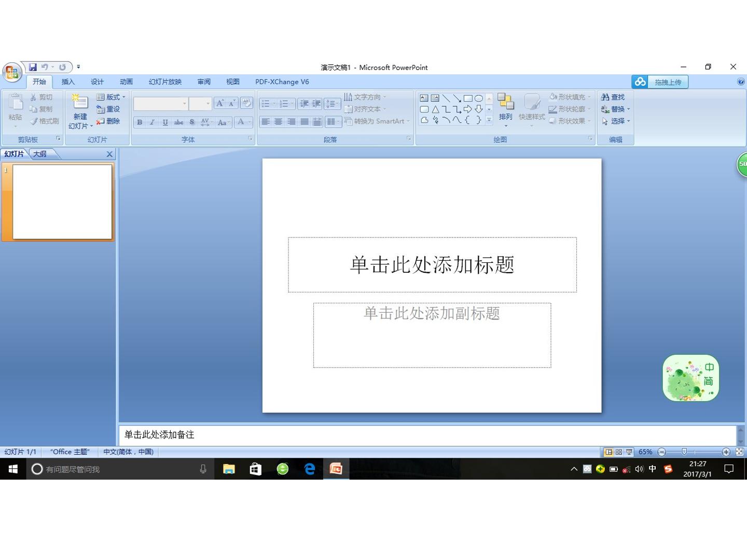Screen dimensions: 747x560
Task: Click the notes area 单击此处添加备注
Action: pos(427,435)
